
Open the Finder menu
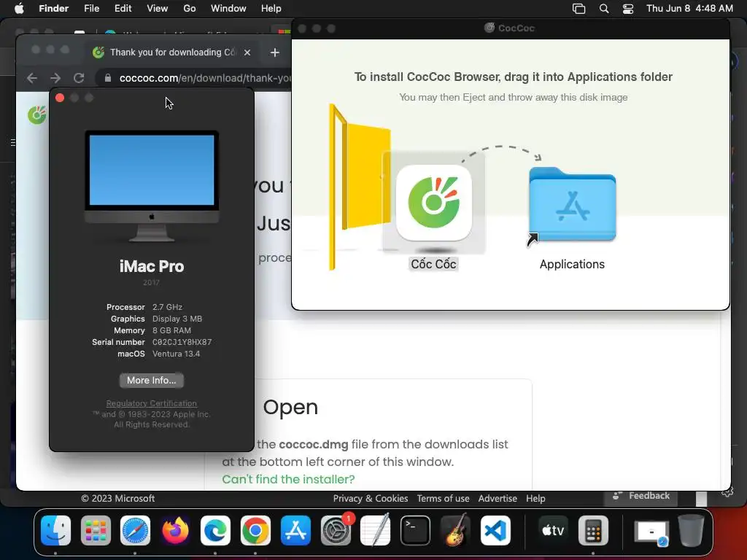point(53,9)
